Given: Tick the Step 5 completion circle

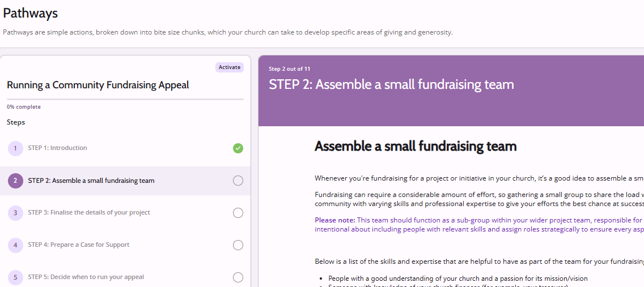Looking at the screenshot, I should click(x=238, y=277).
